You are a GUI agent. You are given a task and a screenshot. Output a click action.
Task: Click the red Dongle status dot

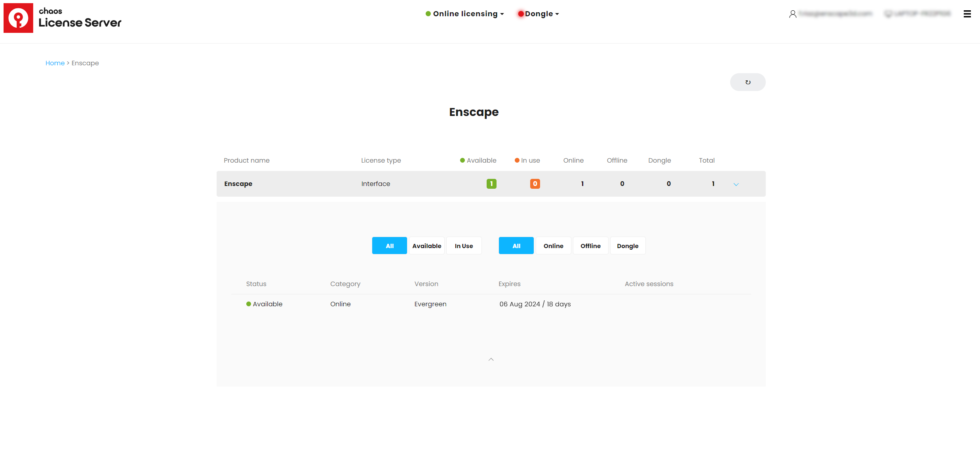tap(521, 14)
